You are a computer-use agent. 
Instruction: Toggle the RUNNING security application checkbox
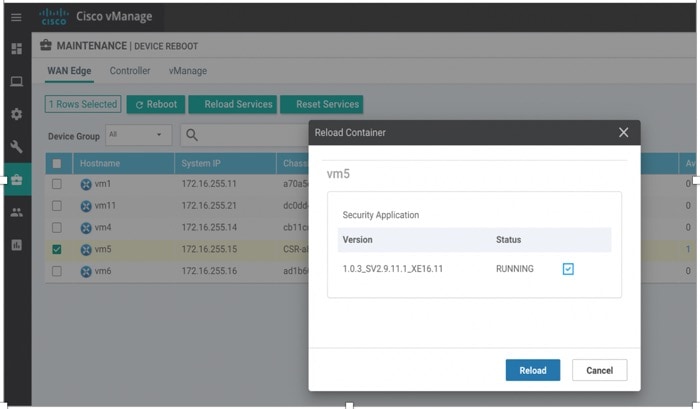(x=568, y=269)
